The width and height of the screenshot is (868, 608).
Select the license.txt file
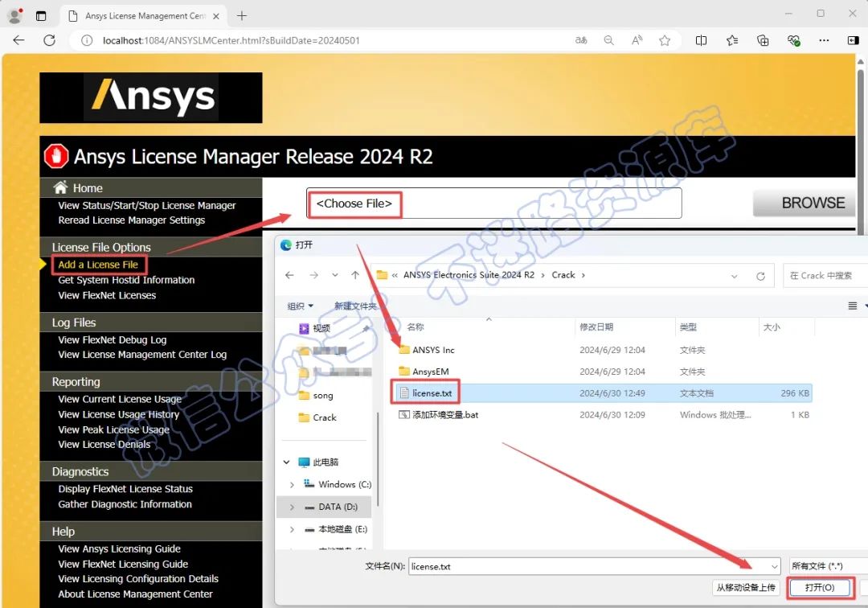tap(603, 393)
